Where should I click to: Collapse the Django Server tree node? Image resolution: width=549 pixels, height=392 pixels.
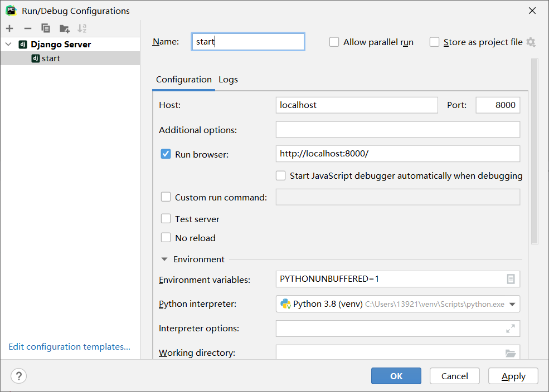(8, 45)
